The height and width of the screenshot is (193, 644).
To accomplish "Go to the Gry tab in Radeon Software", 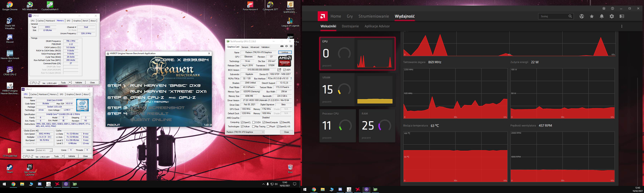I will pos(350,16).
